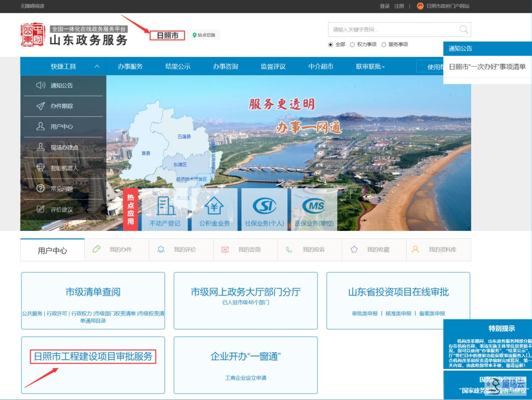Open the 办事服务 menu
Image resolution: width=532 pixels, height=400 pixels.
130,66
